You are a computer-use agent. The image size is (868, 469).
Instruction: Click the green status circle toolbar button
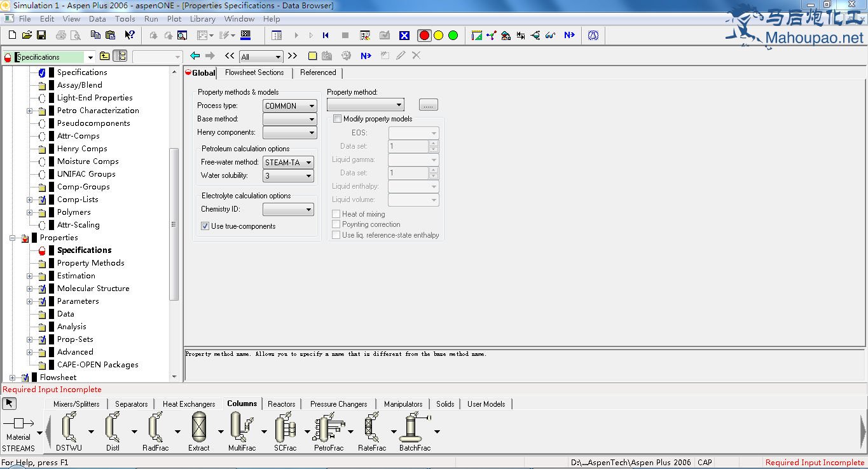tap(453, 36)
